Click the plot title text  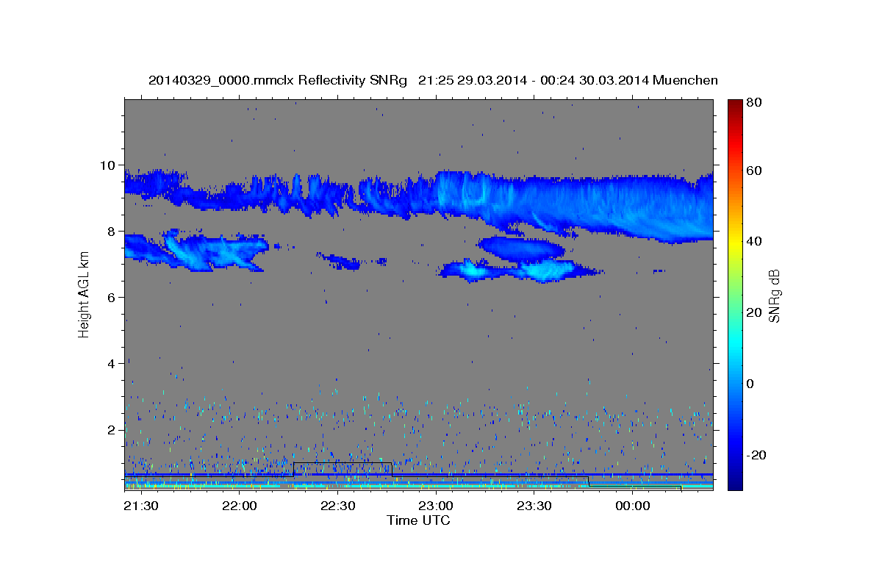433,80
